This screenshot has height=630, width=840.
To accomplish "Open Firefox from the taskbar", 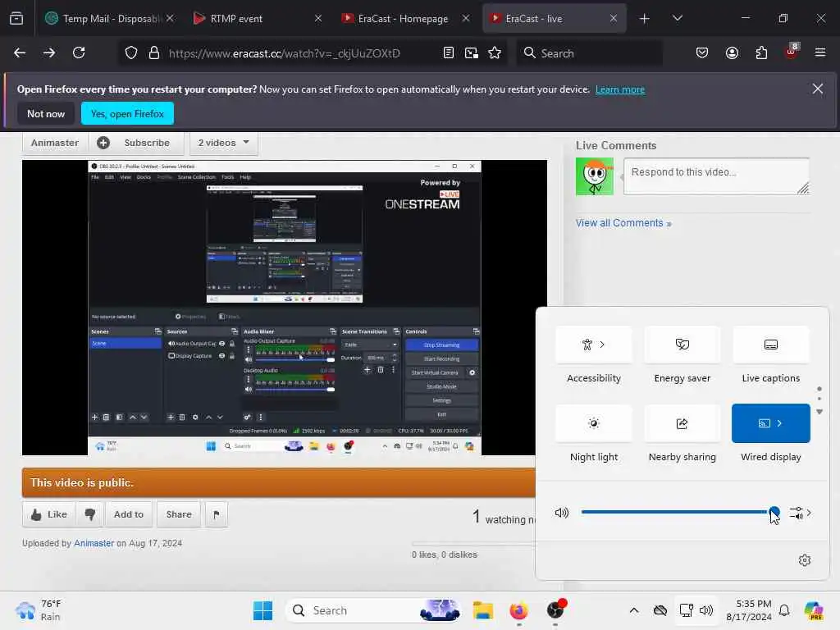I will coord(518,610).
